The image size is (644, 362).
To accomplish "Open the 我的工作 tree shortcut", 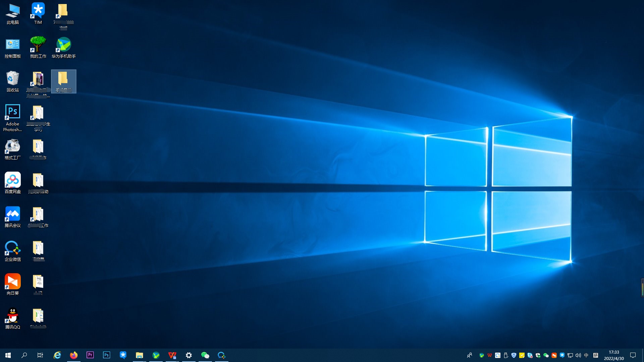I will pyautogui.click(x=38, y=48).
